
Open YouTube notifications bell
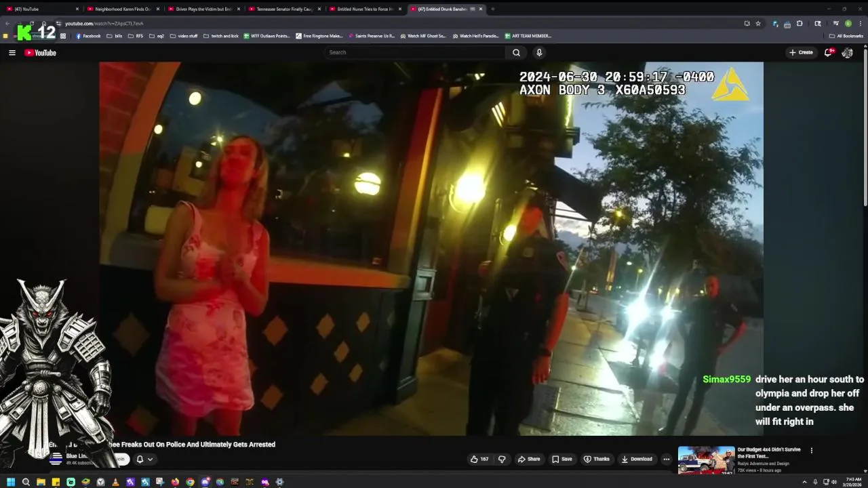pyautogui.click(x=829, y=52)
